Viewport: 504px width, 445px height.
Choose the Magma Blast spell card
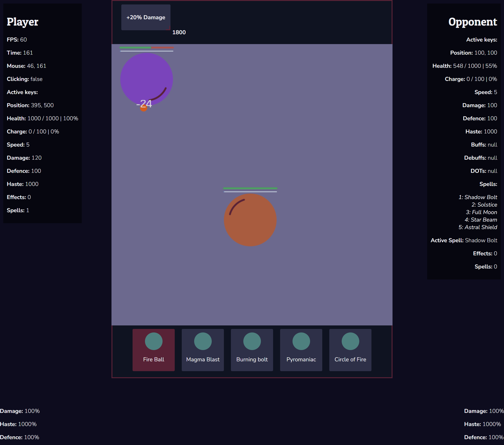[203, 350]
